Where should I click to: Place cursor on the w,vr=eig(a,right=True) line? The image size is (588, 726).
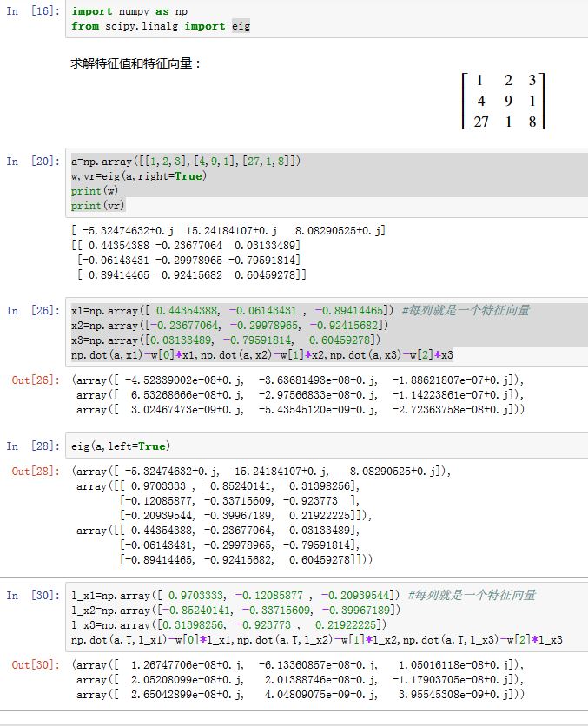point(137,176)
